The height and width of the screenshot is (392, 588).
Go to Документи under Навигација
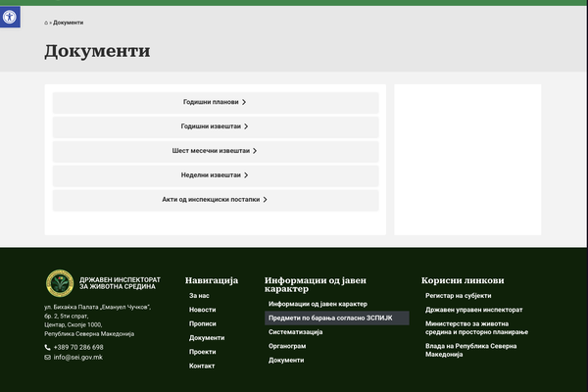pos(207,338)
